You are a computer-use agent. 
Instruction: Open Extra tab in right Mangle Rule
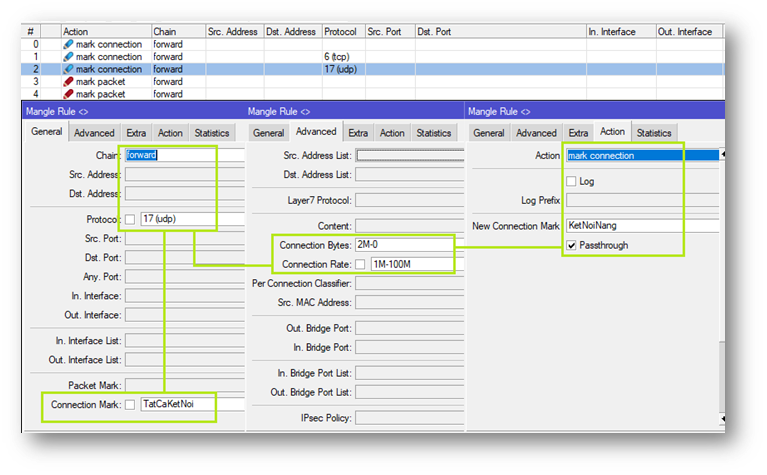tap(578, 133)
